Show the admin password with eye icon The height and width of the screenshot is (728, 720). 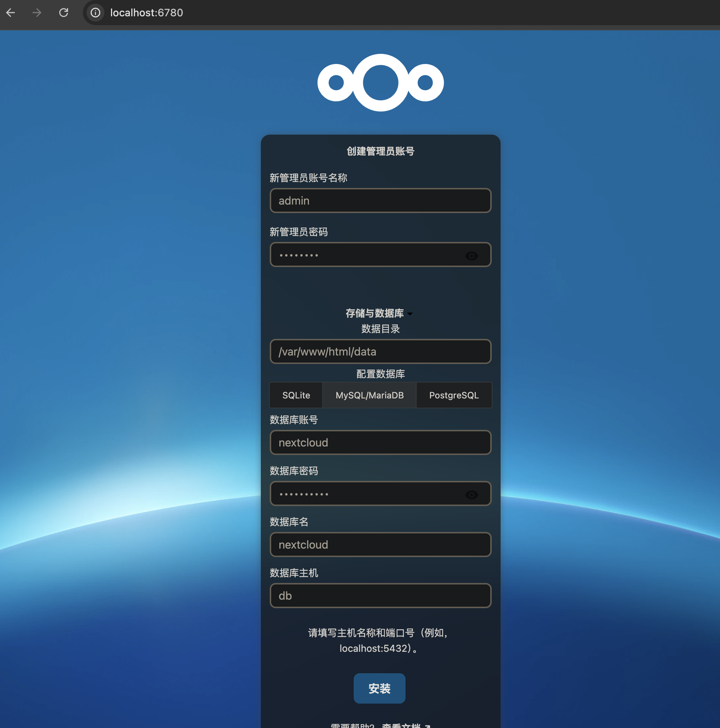471,256
